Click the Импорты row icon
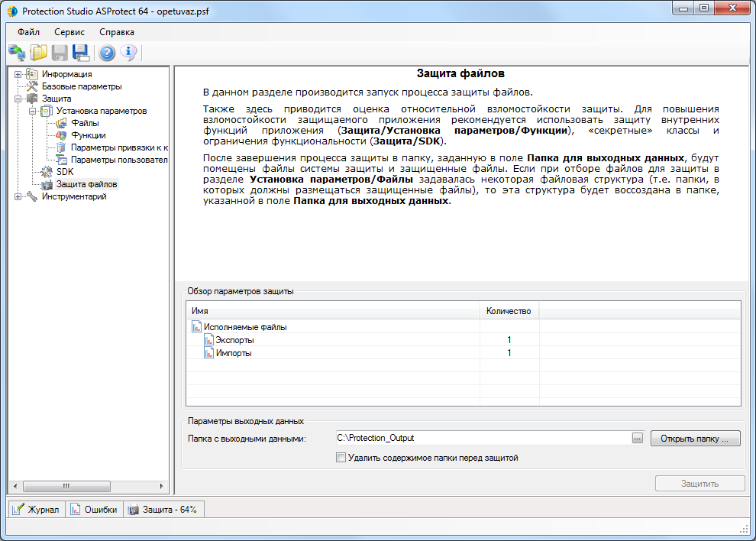 (208, 353)
